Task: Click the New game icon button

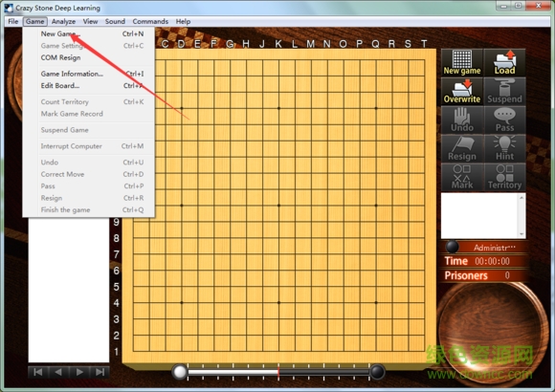Action: point(462,62)
